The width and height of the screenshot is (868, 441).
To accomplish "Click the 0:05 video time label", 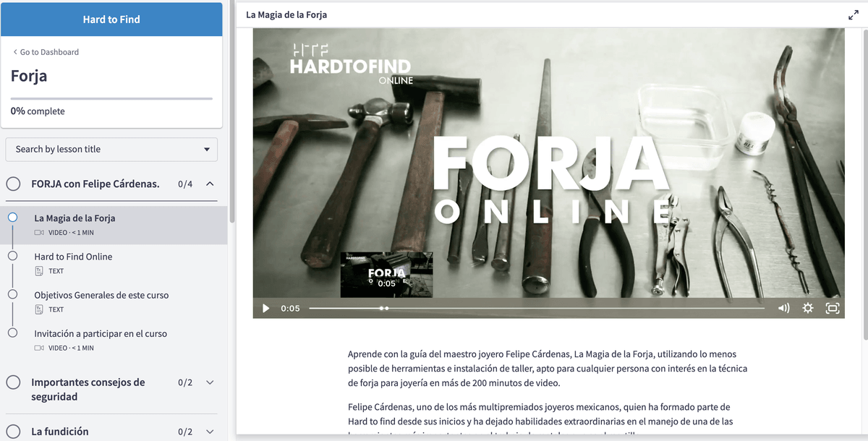I will coord(290,308).
